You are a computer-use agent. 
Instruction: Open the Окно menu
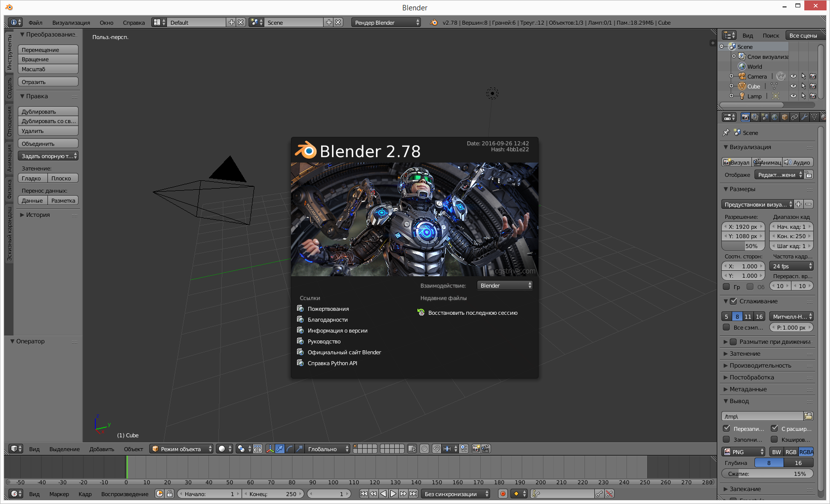[106, 22]
